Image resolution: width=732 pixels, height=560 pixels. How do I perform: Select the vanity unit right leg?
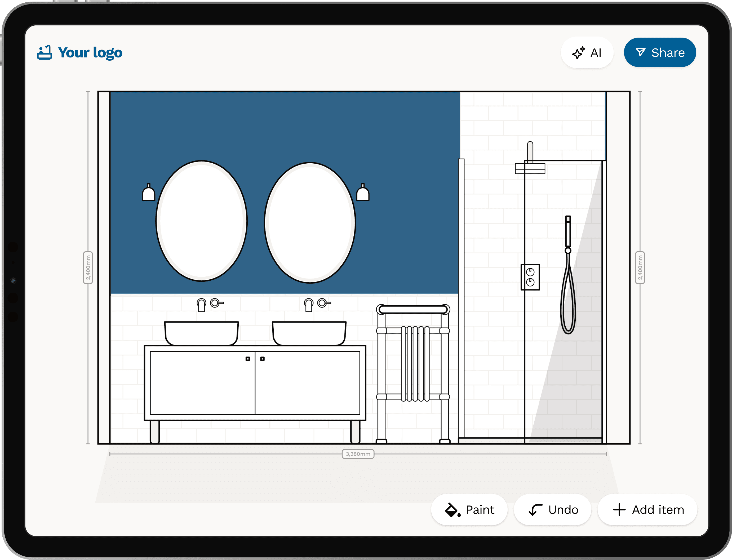tap(356, 432)
